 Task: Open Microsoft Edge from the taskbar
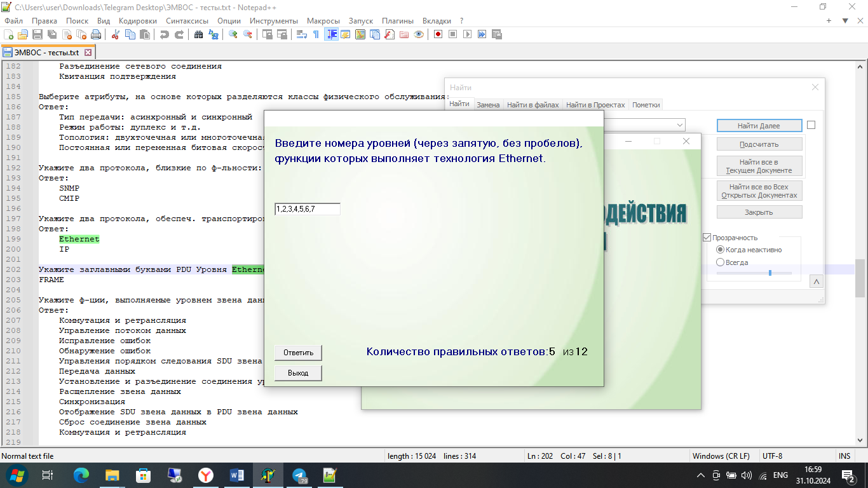click(x=81, y=475)
